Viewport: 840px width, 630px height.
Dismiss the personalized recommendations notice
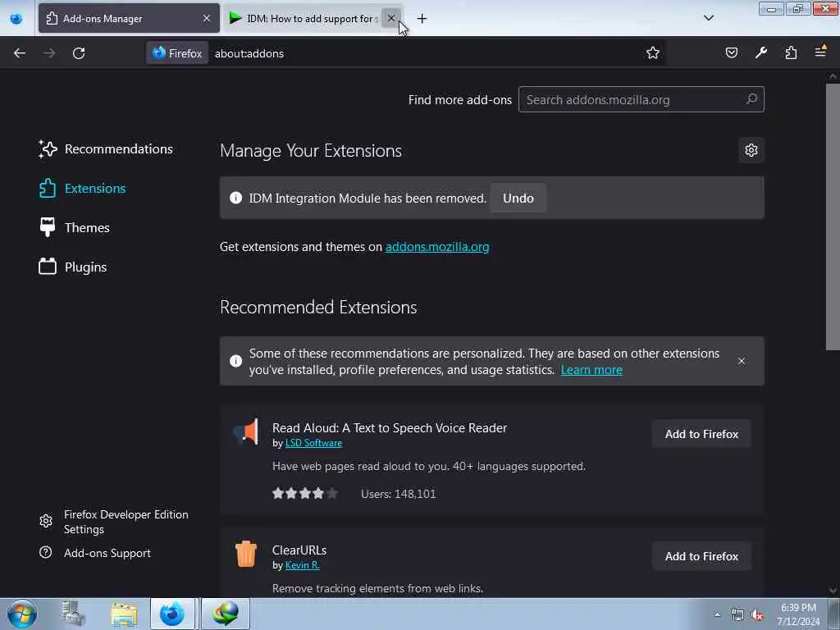[x=742, y=361]
